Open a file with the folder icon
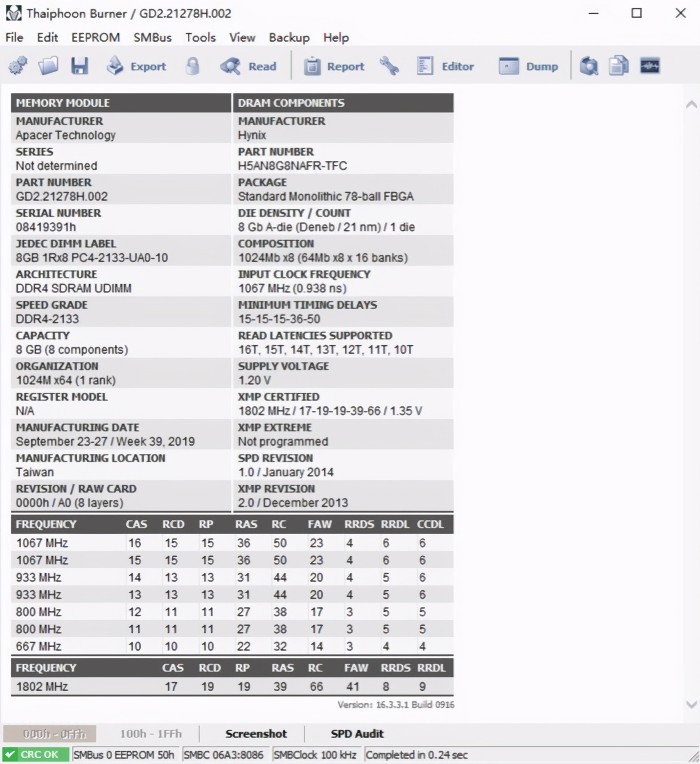700x764 pixels. pos(48,66)
